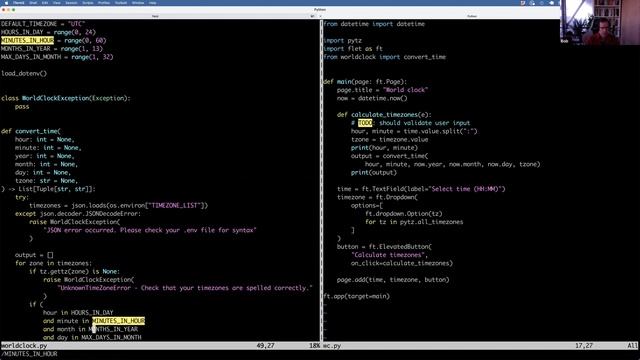Screen dimensions: 640x360
Task: Open the Session menu
Action: 71,2
